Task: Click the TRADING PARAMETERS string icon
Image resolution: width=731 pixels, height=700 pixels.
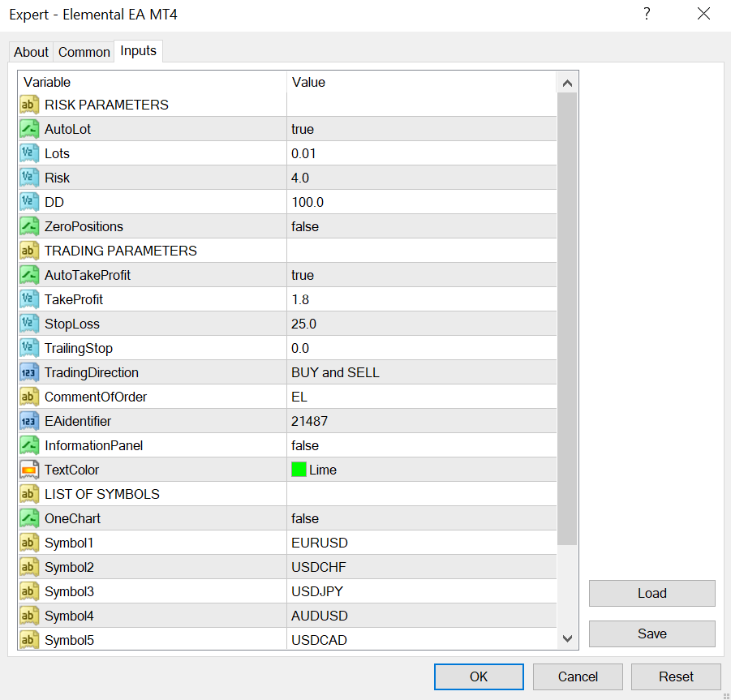Action: [x=29, y=251]
